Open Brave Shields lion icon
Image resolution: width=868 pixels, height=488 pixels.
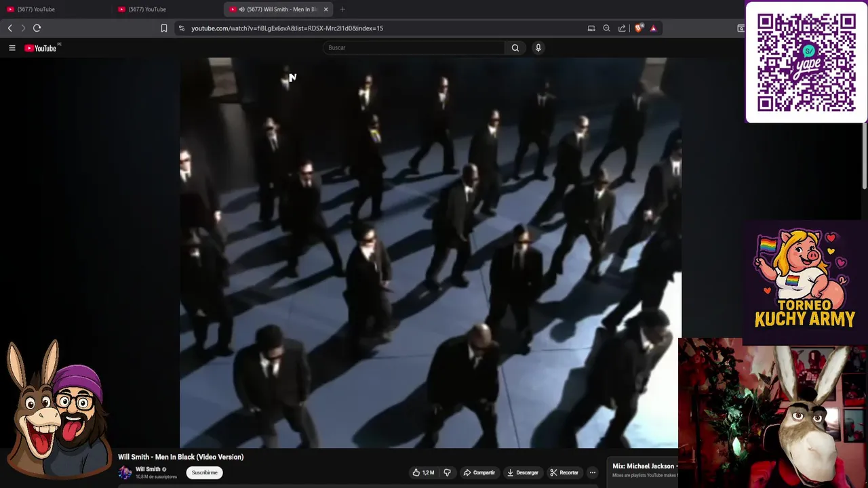point(638,28)
